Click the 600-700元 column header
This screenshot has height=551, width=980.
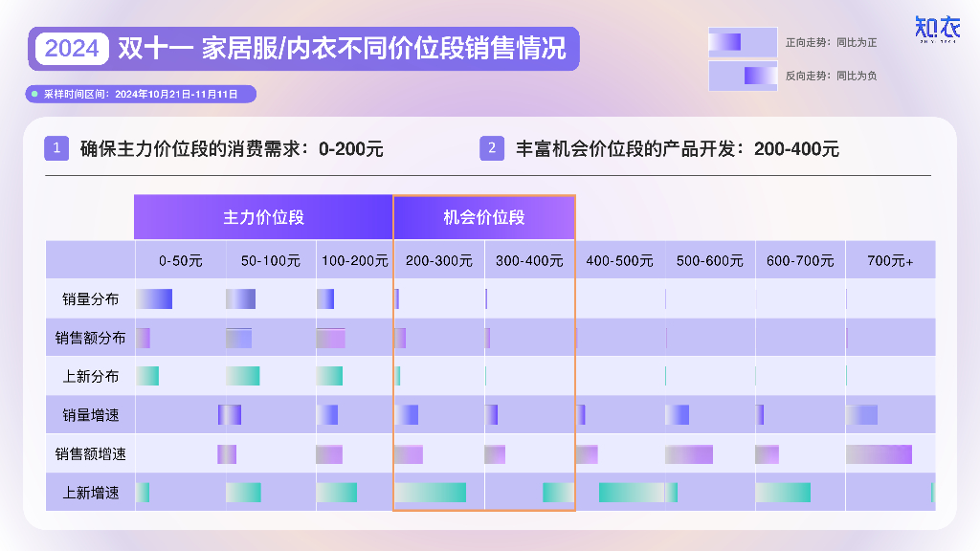pyautogui.click(x=800, y=260)
